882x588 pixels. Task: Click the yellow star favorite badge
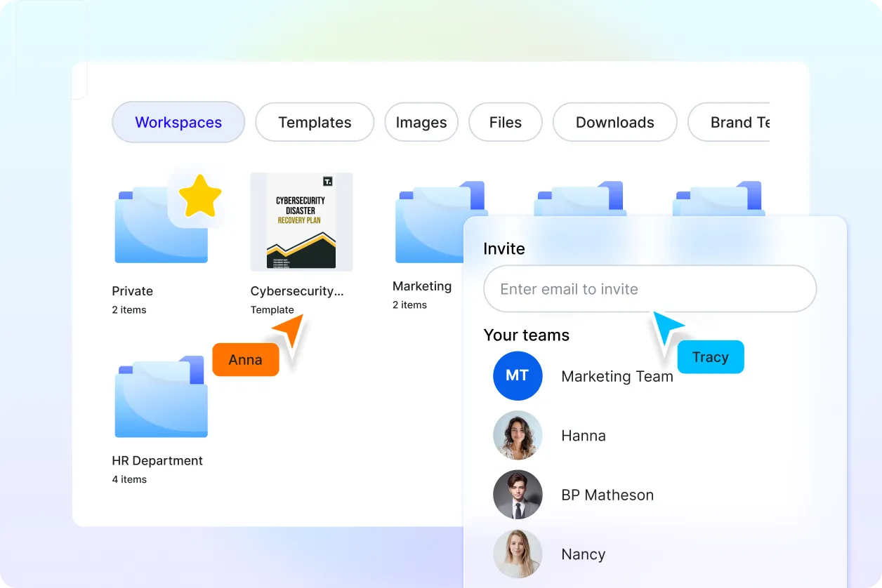coord(199,196)
